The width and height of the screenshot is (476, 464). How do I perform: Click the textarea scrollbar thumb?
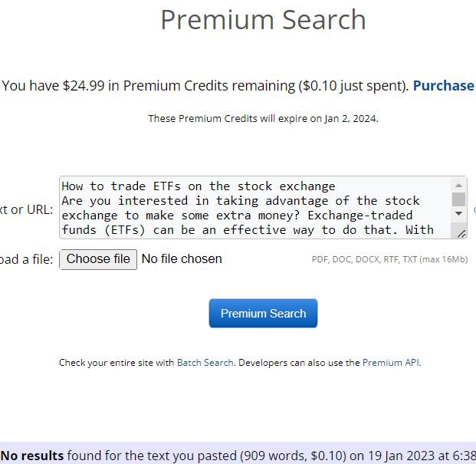(x=458, y=199)
